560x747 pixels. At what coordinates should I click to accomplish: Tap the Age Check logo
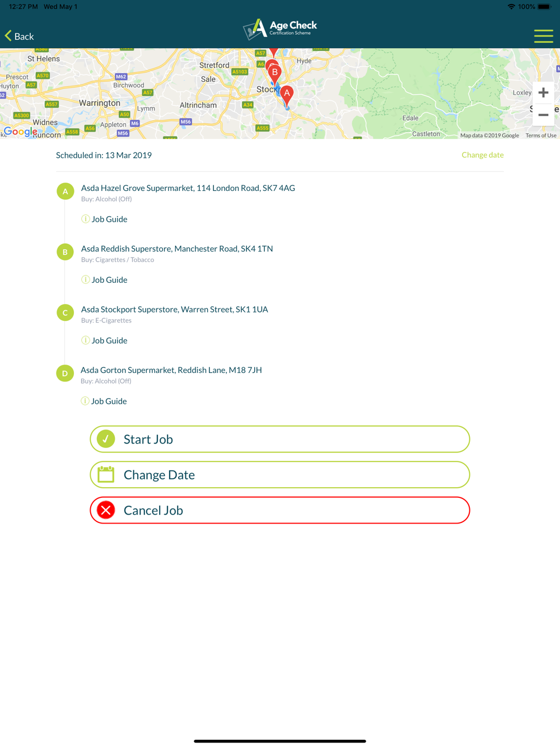[280, 29]
